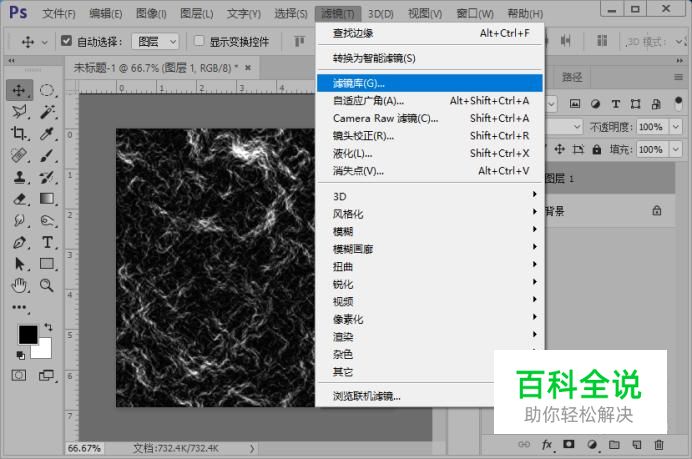Choose the Clone Stamp tool
The width and height of the screenshot is (692, 459).
(19, 177)
